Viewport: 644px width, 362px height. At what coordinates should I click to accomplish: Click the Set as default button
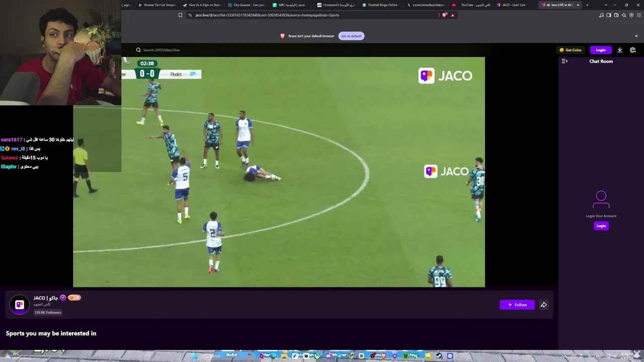point(351,36)
